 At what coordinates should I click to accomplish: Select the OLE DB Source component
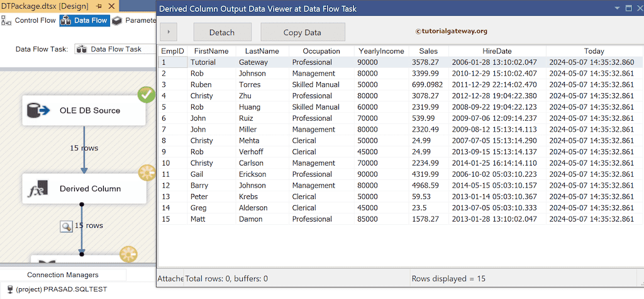point(84,110)
